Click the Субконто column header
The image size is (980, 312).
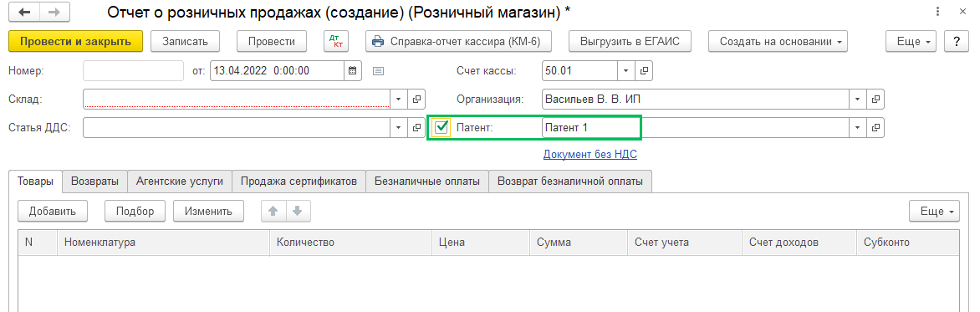click(x=908, y=243)
